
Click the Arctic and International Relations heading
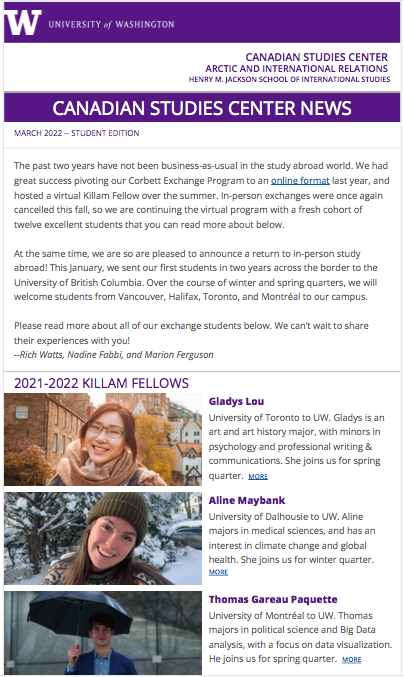pyautogui.click(x=297, y=69)
